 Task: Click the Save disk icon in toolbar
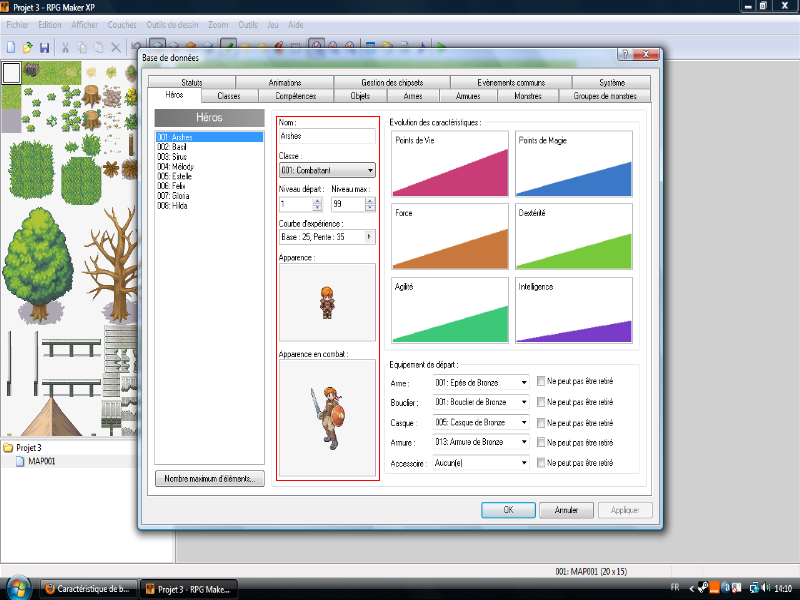click(45, 47)
